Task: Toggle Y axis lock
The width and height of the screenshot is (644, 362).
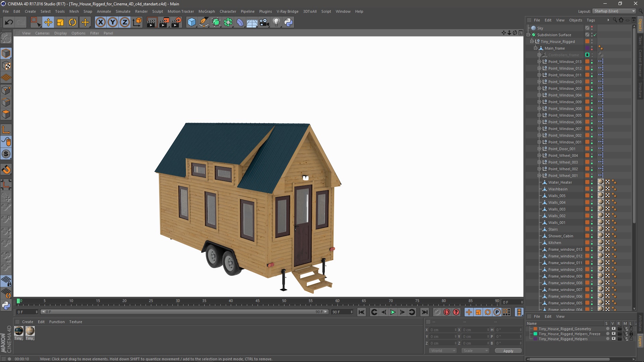Action: click(113, 22)
